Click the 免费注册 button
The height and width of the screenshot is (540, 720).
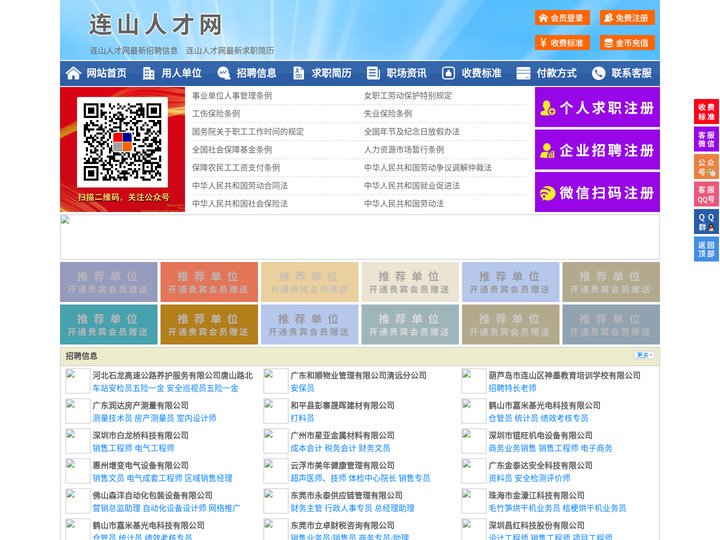coord(627,18)
